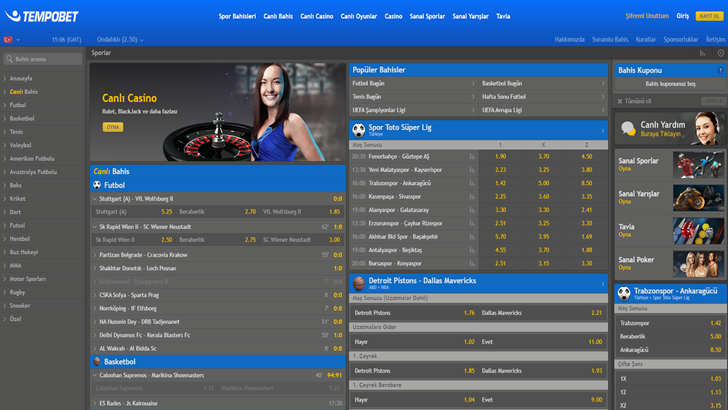
Task: Open the Ondalıklı (2.50) odds format dropdown
Action: [120, 40]
